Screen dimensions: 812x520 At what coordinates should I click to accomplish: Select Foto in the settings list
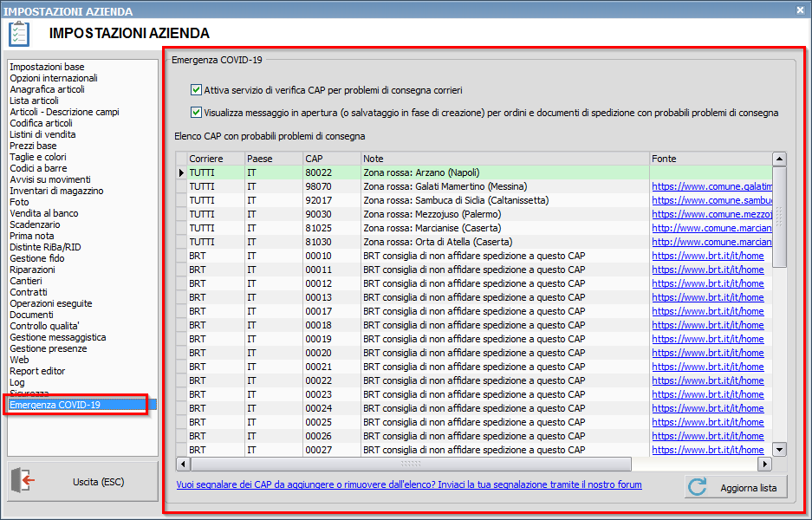point(19,202)
